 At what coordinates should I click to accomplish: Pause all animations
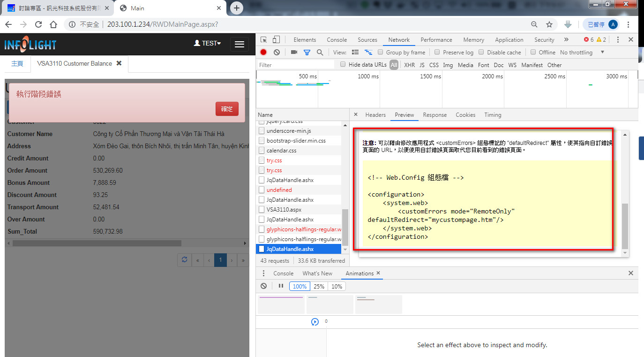point(281,286)
